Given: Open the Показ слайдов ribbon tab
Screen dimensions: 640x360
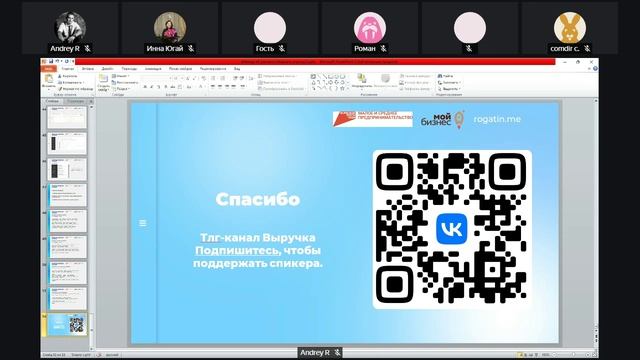Looking at the screenshot, I should click(180, 69).
